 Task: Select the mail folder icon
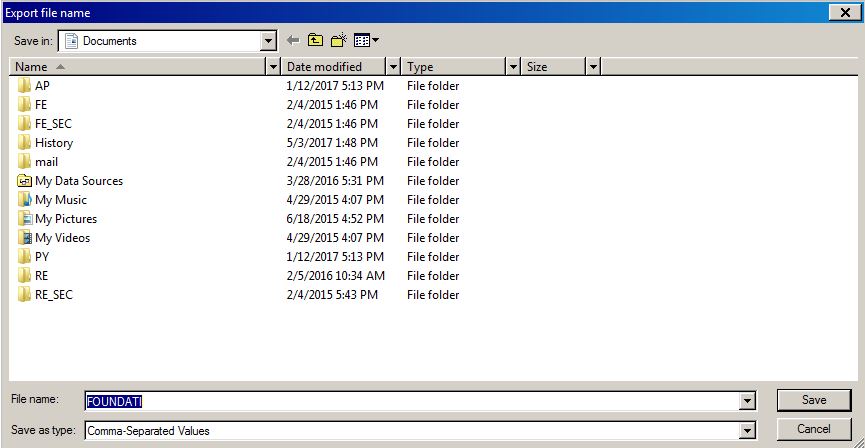click(24, 162)
